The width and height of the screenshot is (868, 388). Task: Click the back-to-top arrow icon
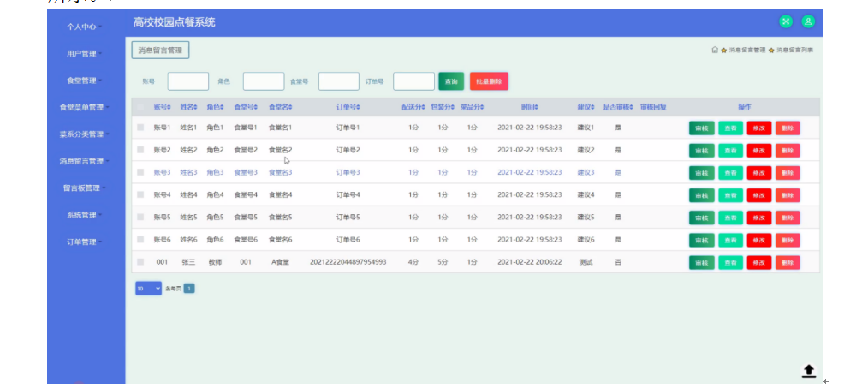click(x=809, y=371)
